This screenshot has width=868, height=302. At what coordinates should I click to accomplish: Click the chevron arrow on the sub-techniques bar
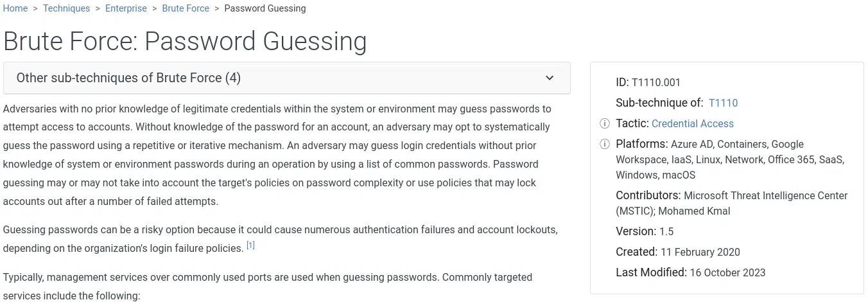coord(550,78)
